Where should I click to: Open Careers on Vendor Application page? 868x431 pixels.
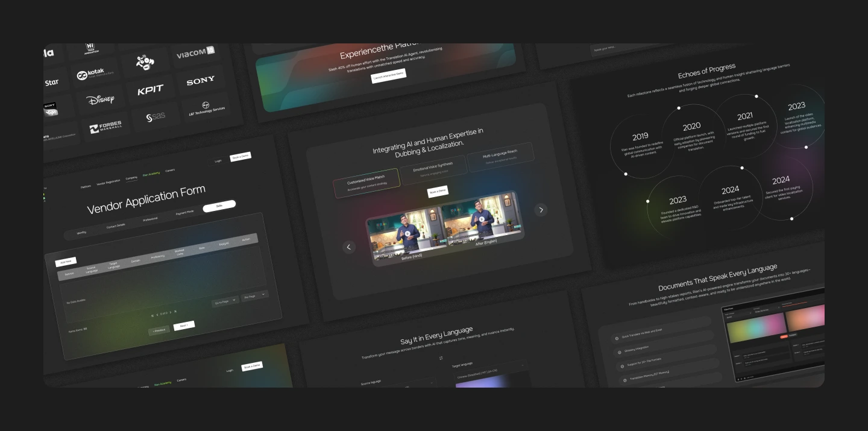[170, 171]
